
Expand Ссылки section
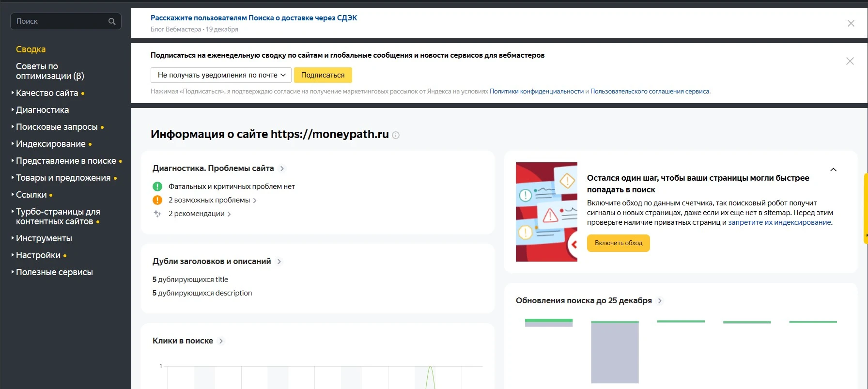31,195
